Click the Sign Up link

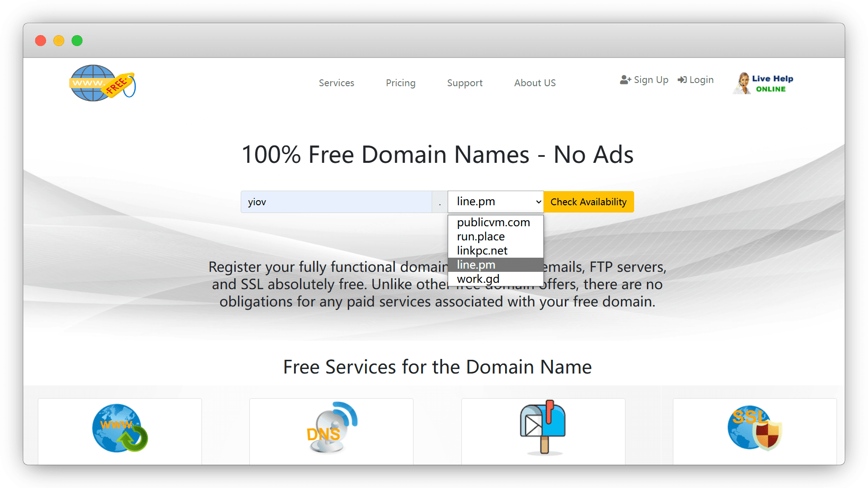click(644, 80)
